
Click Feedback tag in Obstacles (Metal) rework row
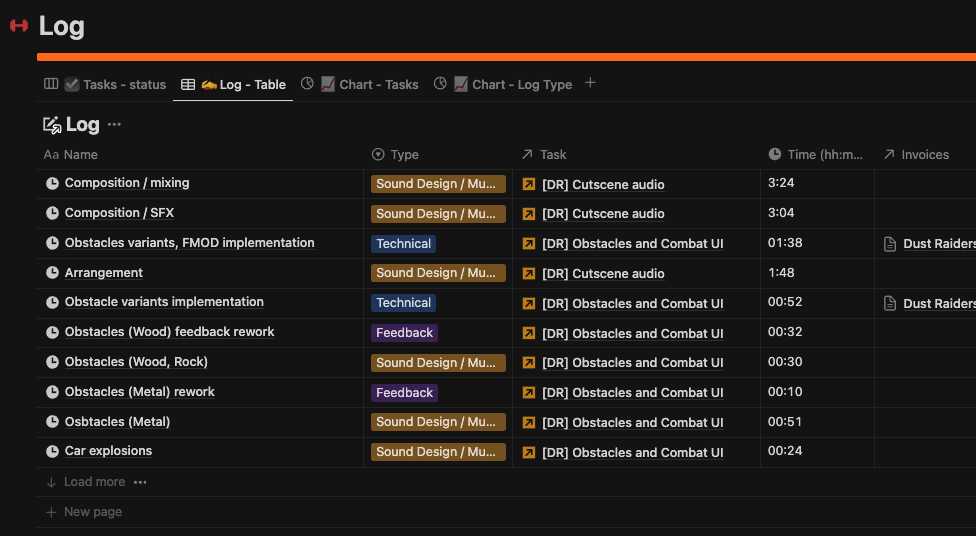(405, 392)
